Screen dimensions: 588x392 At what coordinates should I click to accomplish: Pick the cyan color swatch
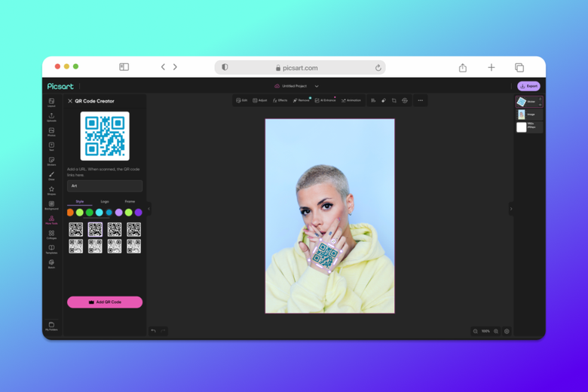[x=99, y=213]
